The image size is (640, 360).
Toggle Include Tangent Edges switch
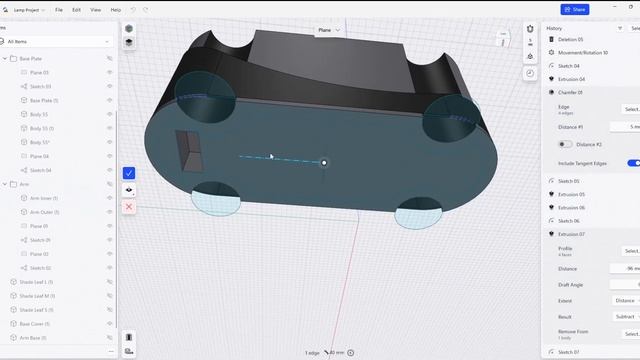(634, 163)
